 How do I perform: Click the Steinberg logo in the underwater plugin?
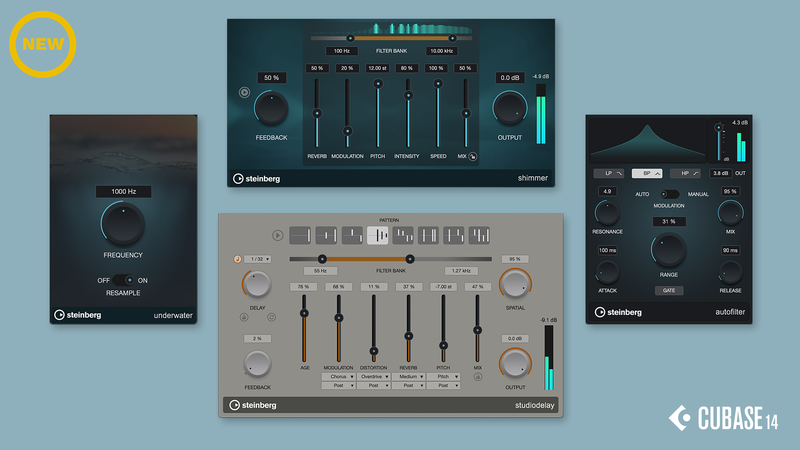tap(78, 315)
